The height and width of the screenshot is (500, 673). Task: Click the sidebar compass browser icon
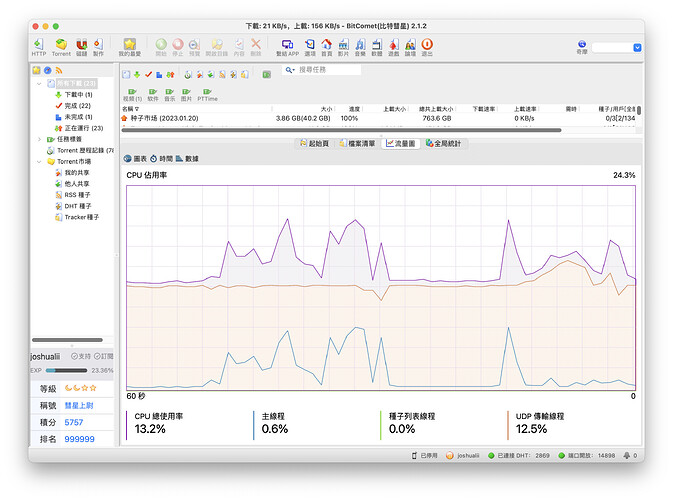[48, 70]
